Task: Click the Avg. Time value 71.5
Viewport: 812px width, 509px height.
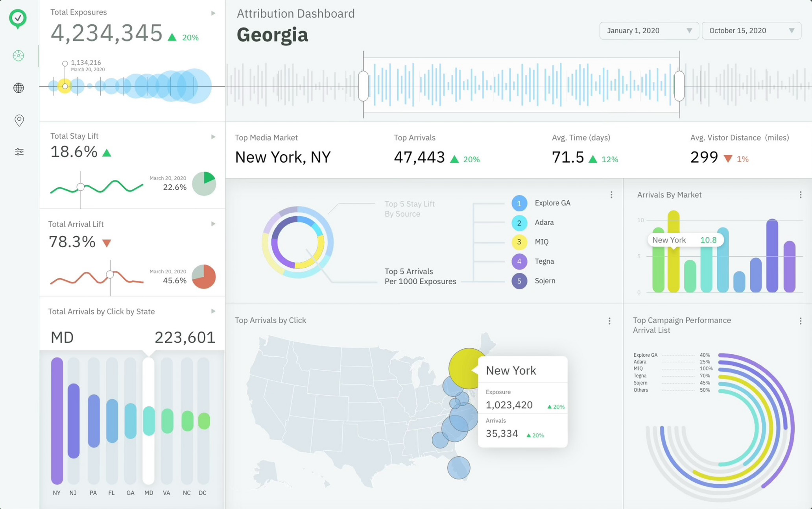Action: [568, 157]
